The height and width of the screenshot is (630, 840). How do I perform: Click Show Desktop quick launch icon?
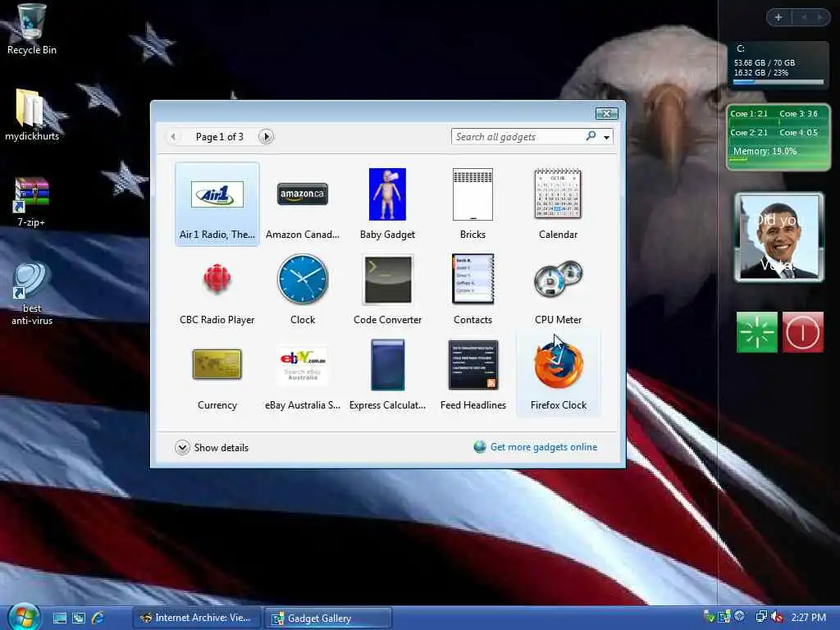click(x=59, y=619)
